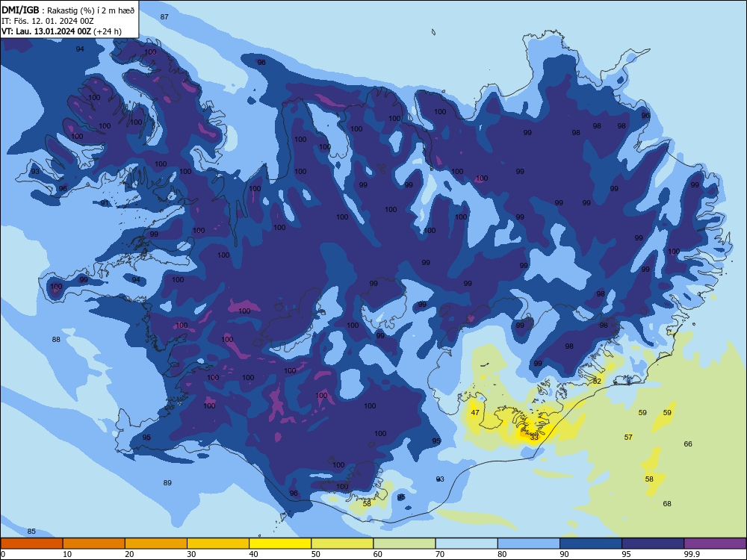Click the map value 91
Viewport: 747px width, 560px height.
[x=105, y=203]
